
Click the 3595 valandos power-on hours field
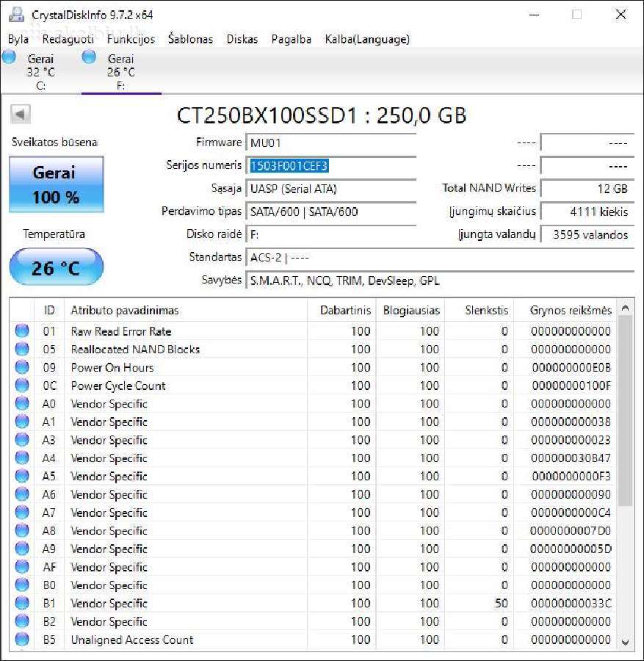point(587,234)
